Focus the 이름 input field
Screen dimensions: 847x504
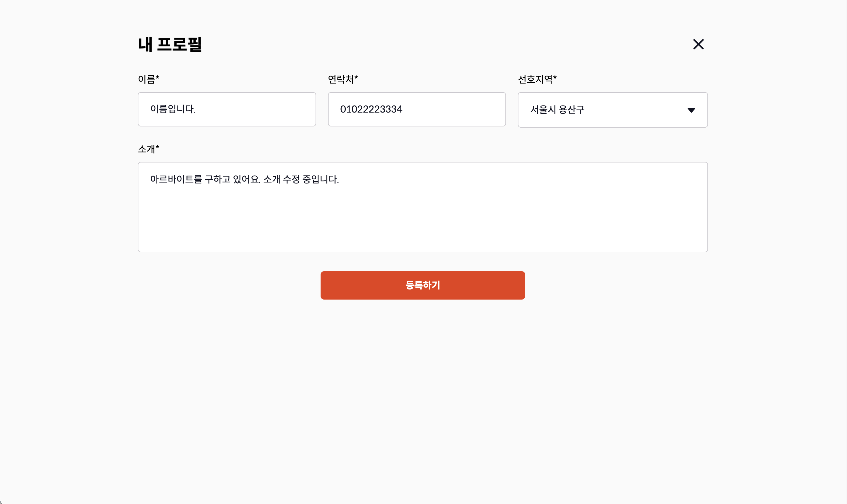pos(227,109)
